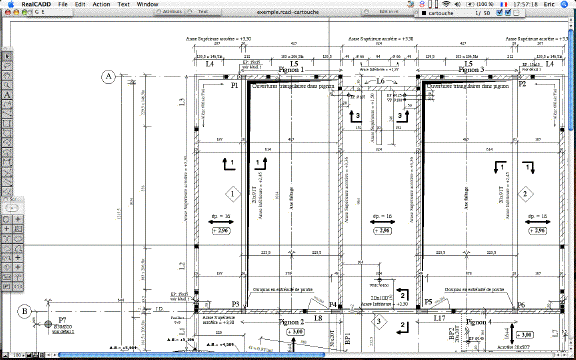Click the Spotlight icon in the menu bar

point(564,4)
